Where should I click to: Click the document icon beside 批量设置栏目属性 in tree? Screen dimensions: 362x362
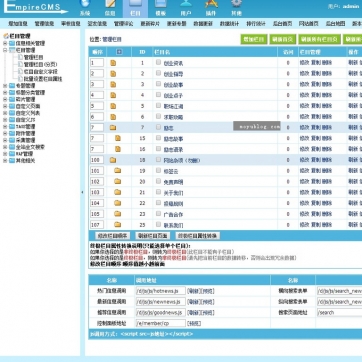coord(20,79)
